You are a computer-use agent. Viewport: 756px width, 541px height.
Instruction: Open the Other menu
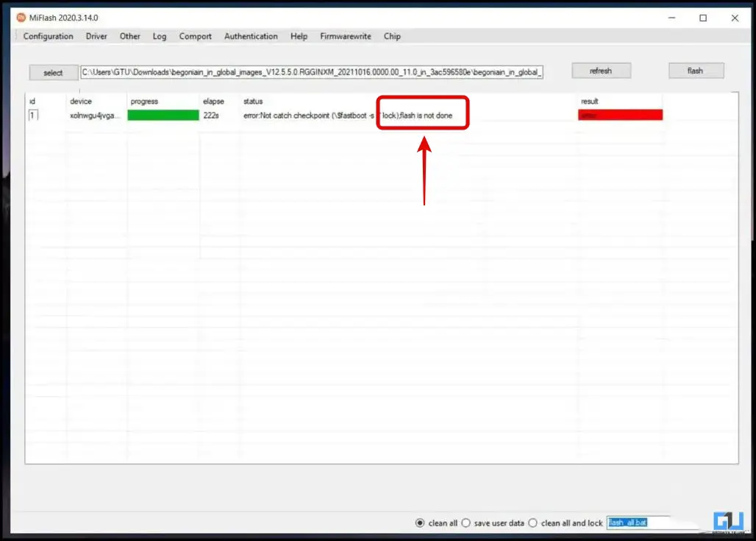[129, 36]
